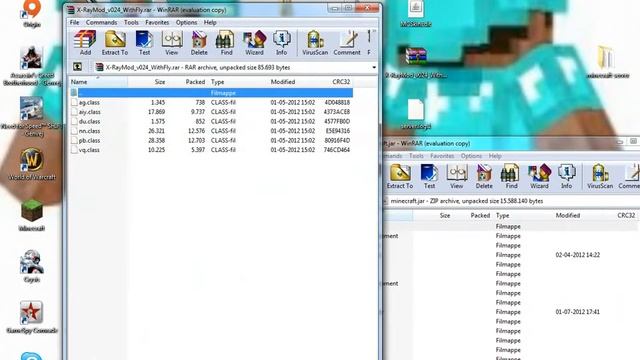The image size is (640, 360).
Task: Open File menu in X-RayMod window
Action: 74,22
